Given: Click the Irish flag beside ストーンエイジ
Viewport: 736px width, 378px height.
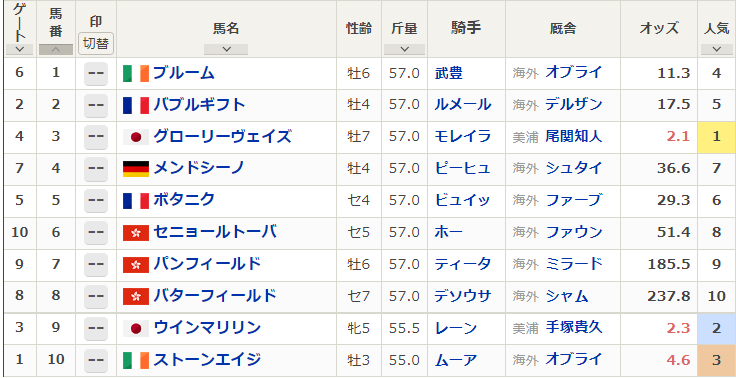Looking at the screenshot, I should 136,360.
